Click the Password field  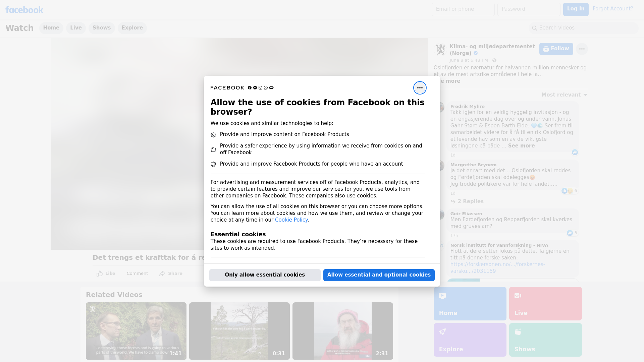529,9
